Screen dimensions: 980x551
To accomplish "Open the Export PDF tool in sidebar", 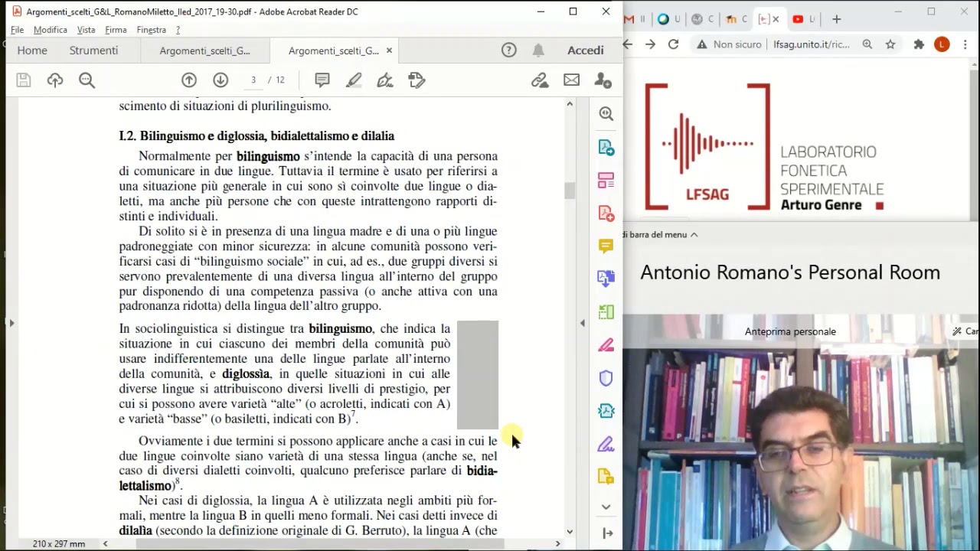I will 606,147.
